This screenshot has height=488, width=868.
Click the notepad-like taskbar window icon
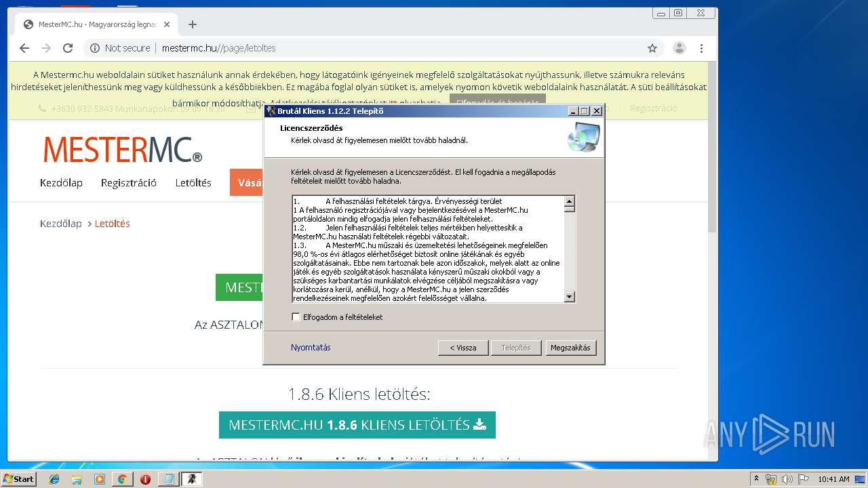click(168, 479)
